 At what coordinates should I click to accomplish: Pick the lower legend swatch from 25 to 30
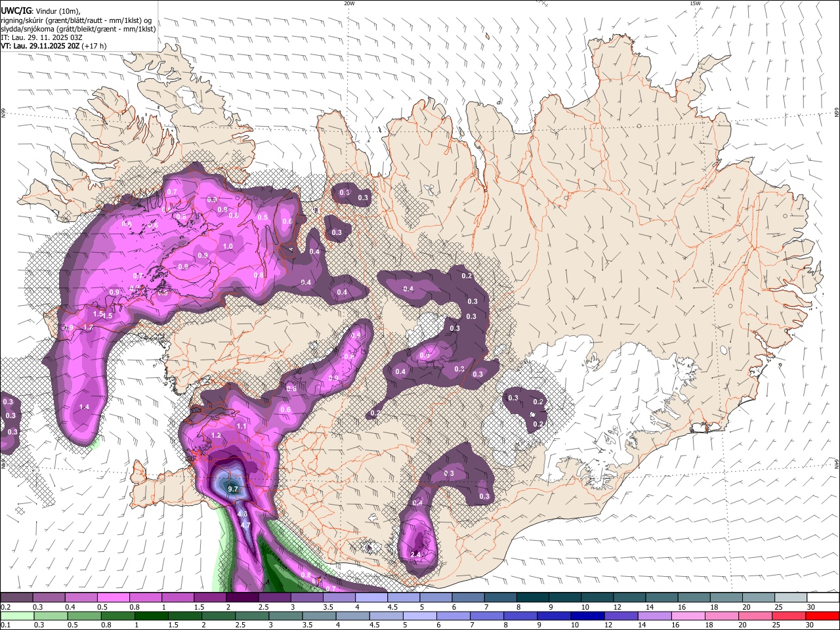788,616
